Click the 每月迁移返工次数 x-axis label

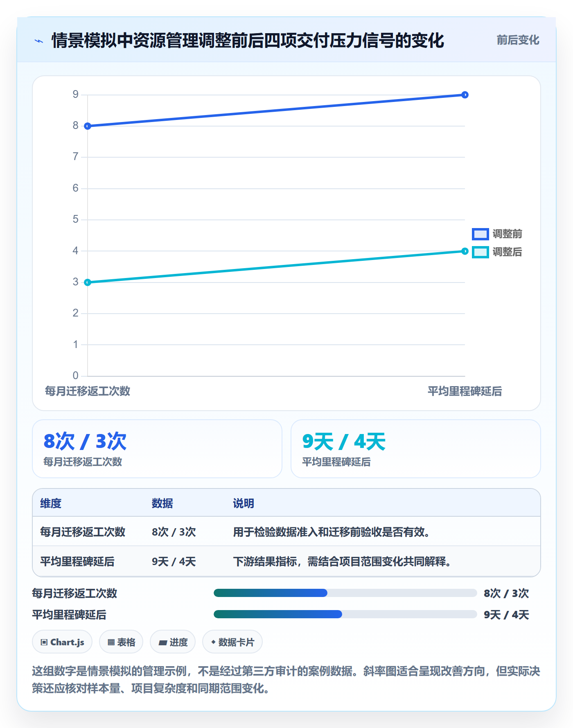pyautogui.click(x=88, y=391)
